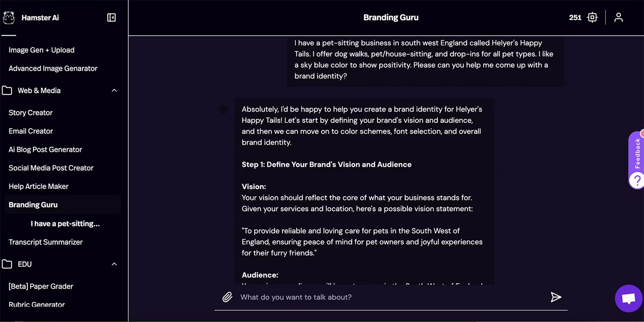Open the Transcript Summarizer tool
644x322 pixels.
(46, 242)
